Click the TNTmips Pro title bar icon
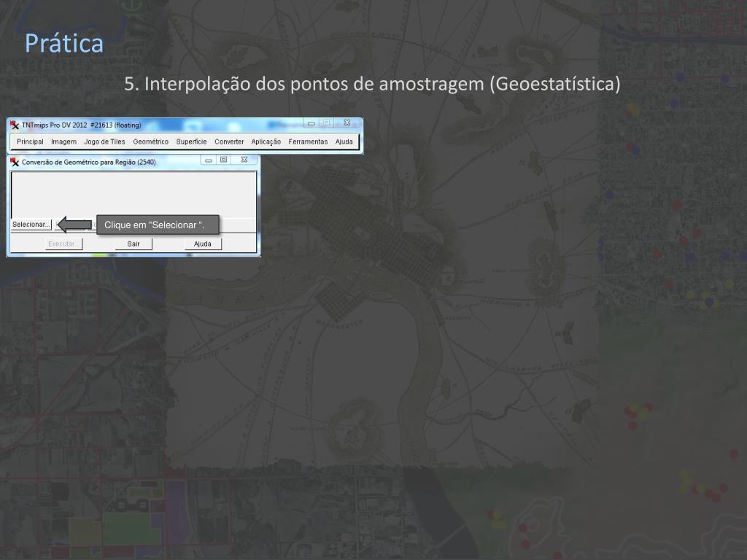The image size is (747, 560). (x=15, y=125)
